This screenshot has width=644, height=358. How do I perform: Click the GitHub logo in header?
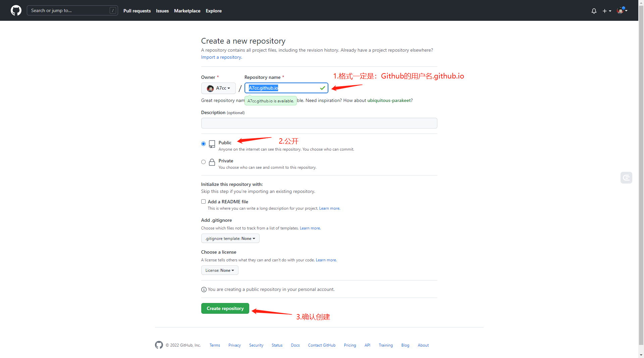[16, 10]
